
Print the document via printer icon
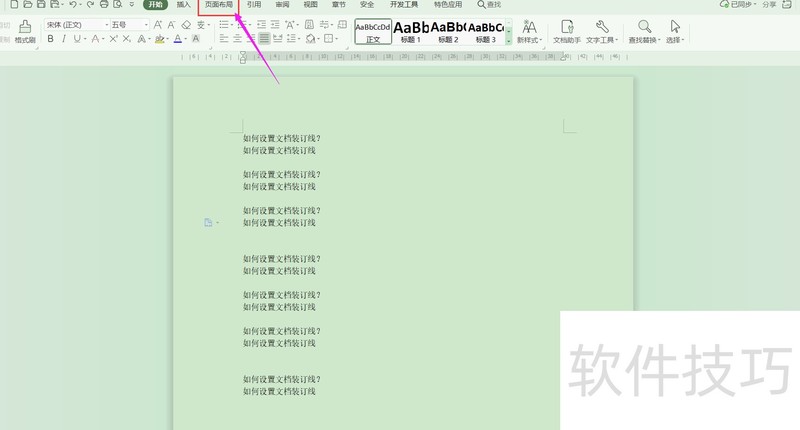(104, 4)
